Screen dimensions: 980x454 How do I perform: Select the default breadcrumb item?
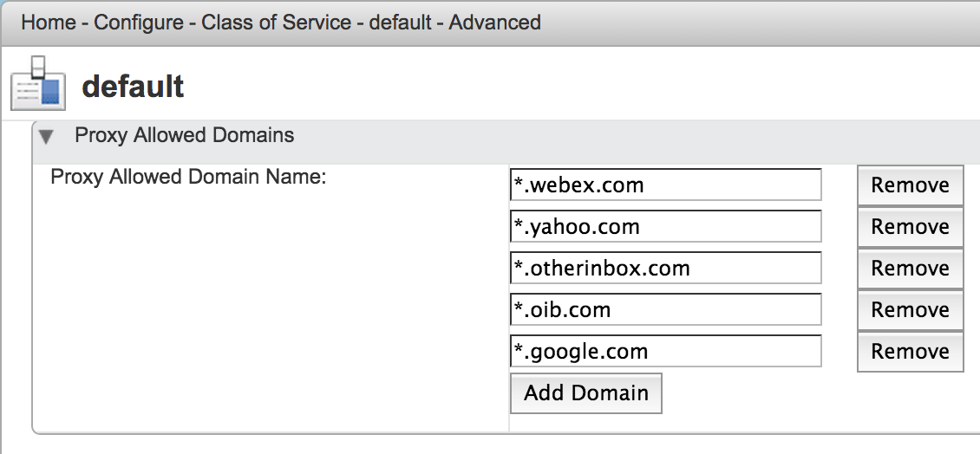tap(400, 23)
